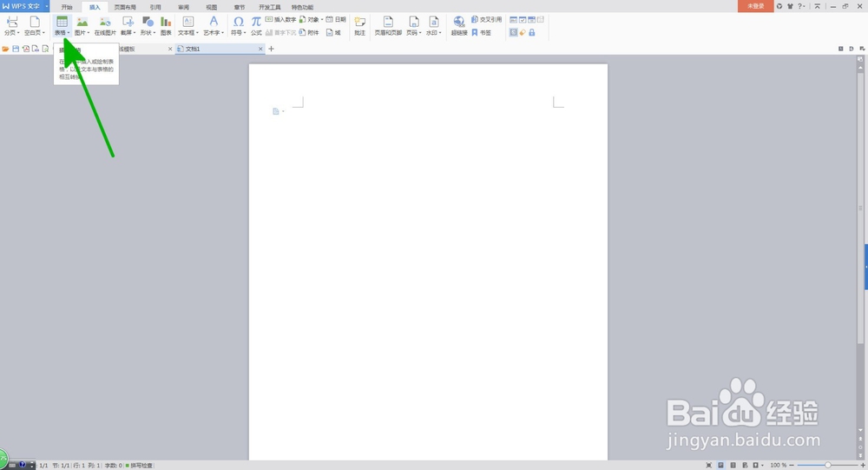This screenshot has width=868, height=470.
Task: Switch to the 章节 ribbon tab
Action: [240, 7]
